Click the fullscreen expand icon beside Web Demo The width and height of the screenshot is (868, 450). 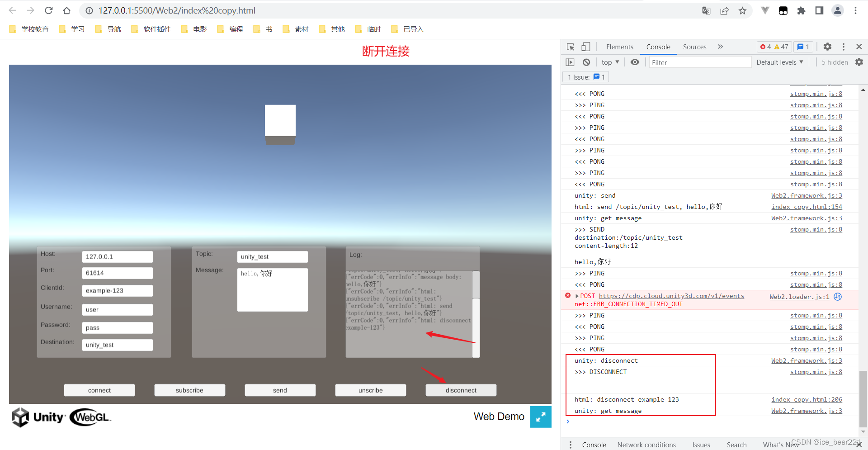541,417
